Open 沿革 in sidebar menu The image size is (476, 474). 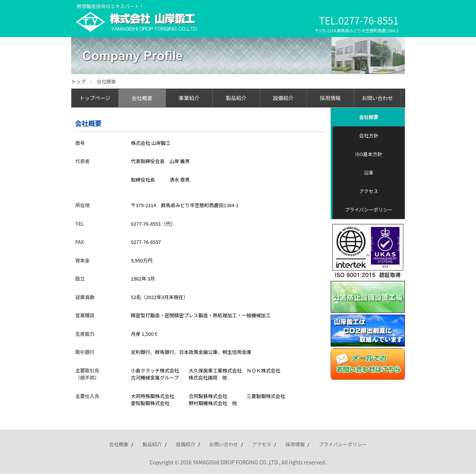(368, 173)
